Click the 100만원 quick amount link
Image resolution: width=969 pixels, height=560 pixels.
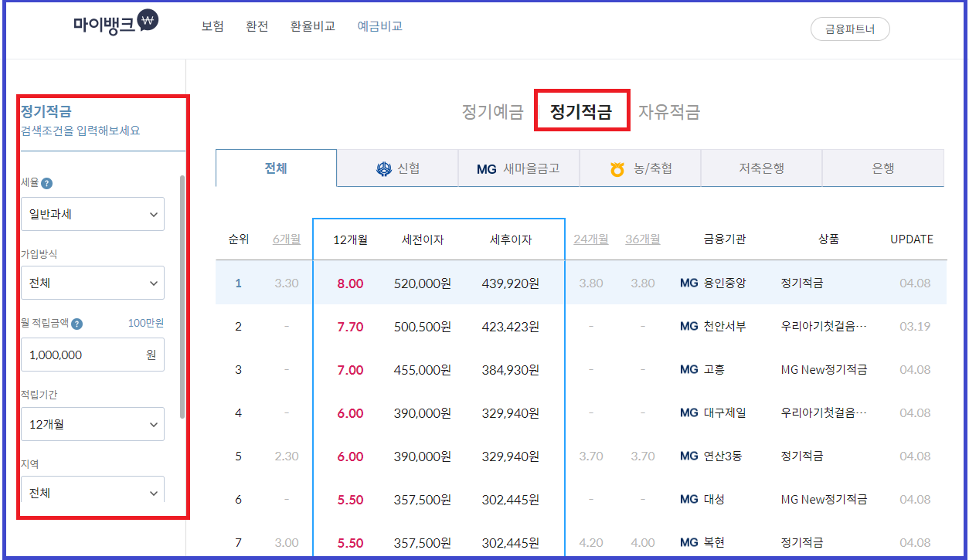coord(146,324)
